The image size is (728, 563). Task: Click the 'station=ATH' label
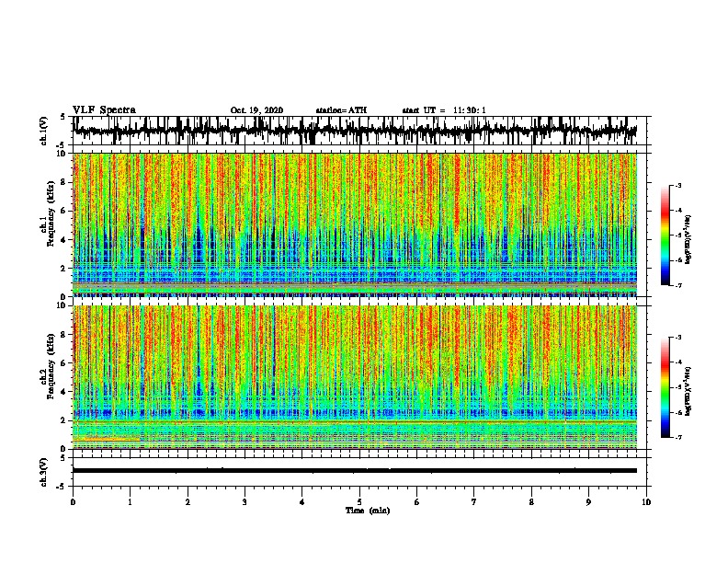[341, 110]
